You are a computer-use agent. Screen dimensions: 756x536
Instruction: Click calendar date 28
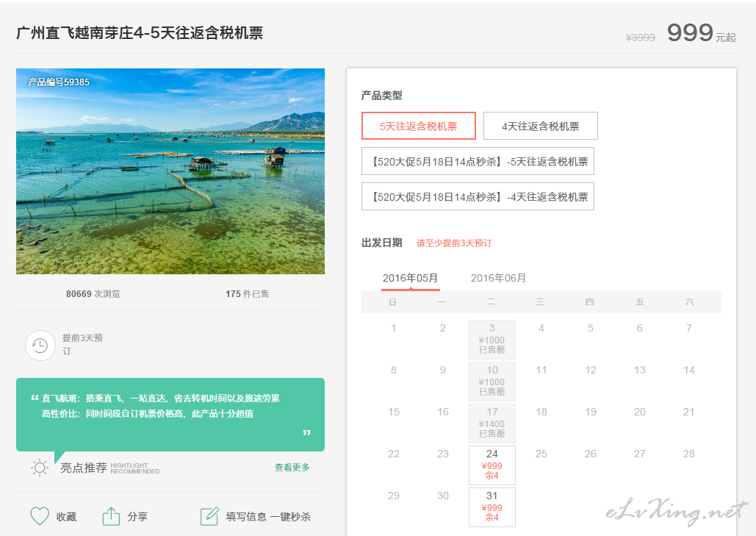tap(689, 454)
